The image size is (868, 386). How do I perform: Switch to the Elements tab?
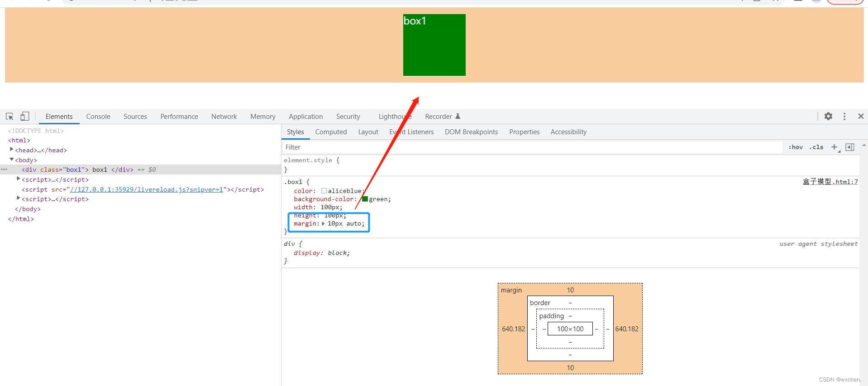(59, 116)
